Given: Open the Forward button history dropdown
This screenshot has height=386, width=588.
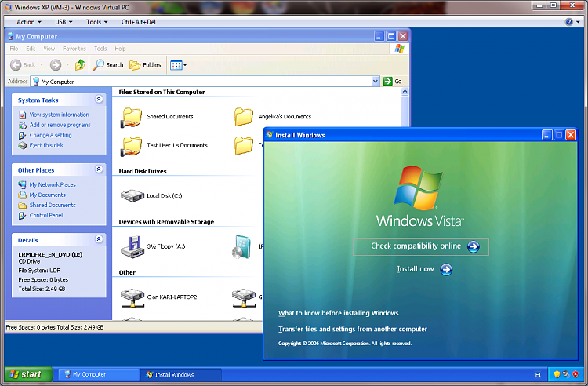Looking at the screenshot, I should tap(67, 65).
